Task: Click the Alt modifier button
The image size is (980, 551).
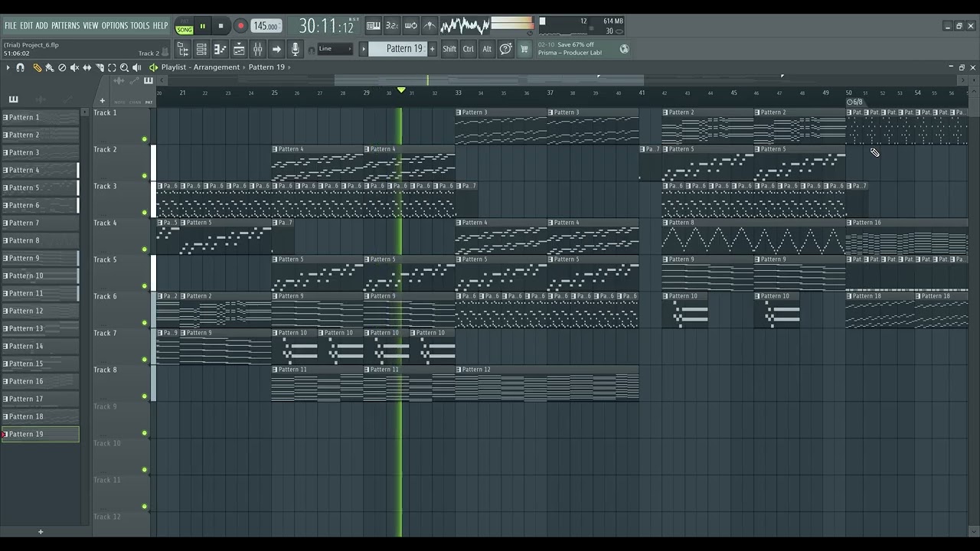Action: (487, 49)
